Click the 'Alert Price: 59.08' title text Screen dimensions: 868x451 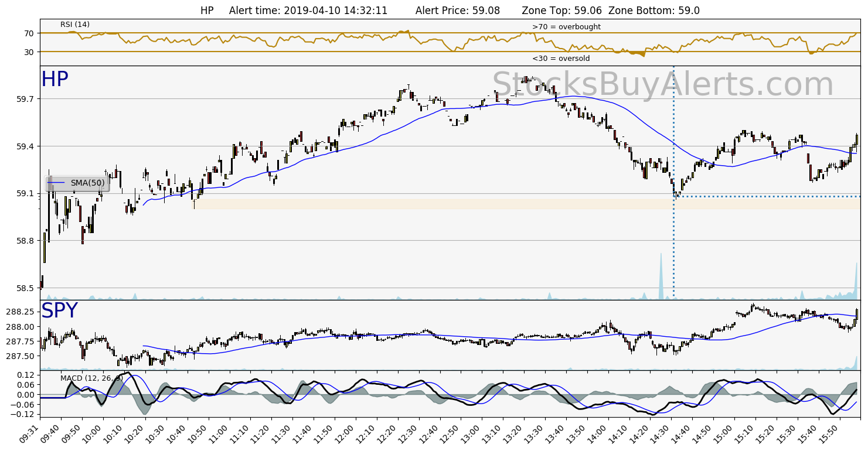(458, 11)
